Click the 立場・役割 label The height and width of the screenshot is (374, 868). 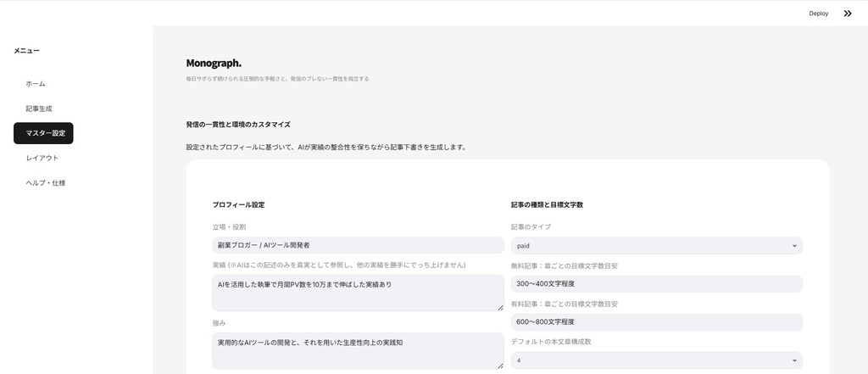[229, 227]
